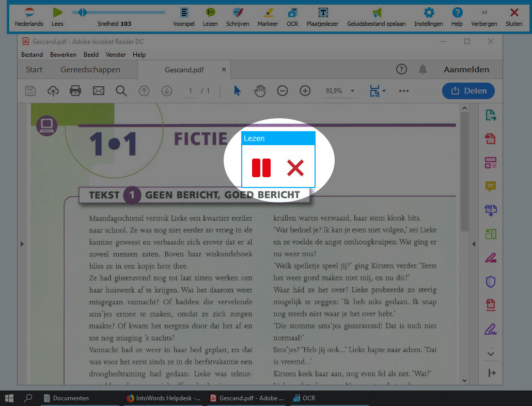Open the page fit options dropdown
The width and height of the screenshot is (532, 406).
(x=378, y=91)
